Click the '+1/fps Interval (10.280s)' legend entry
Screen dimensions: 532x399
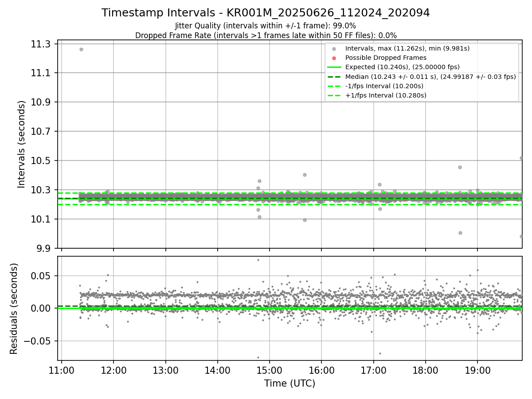tap(386, 95)
